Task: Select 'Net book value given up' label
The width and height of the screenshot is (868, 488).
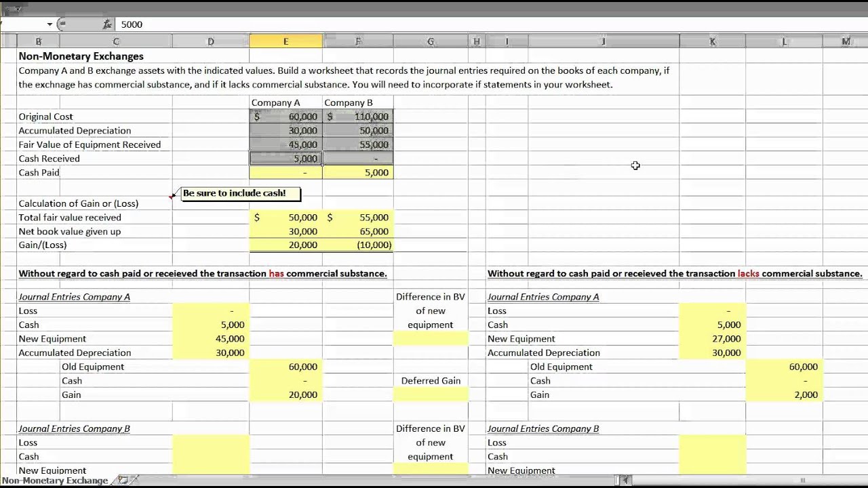Action: click(x=70, y=231)
